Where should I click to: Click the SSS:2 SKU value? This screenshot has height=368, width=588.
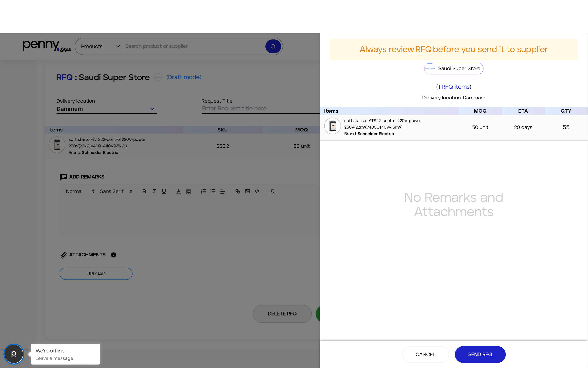(223, 146)
